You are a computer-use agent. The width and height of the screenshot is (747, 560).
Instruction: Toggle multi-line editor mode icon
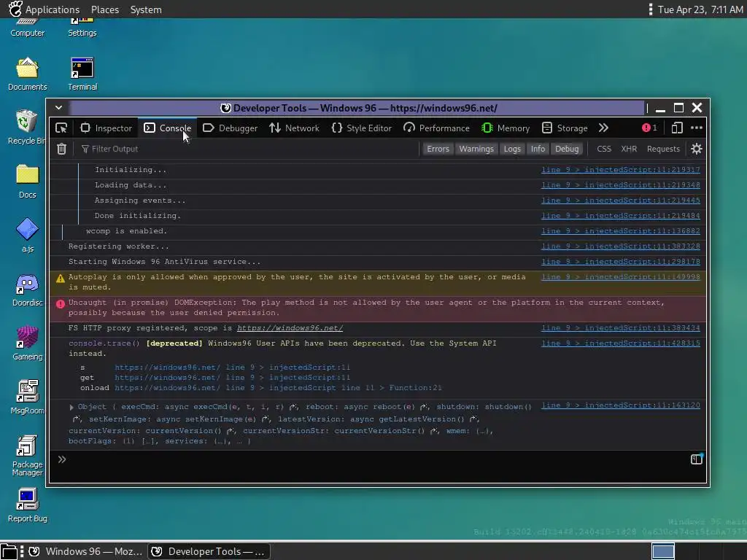697,459
